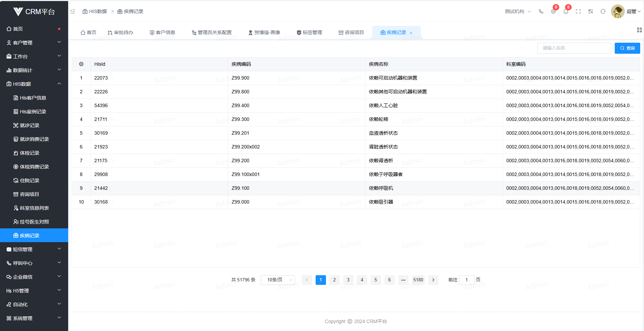Go to page 5
Viewport: 644px width, 331px height.
click(376, 280)
